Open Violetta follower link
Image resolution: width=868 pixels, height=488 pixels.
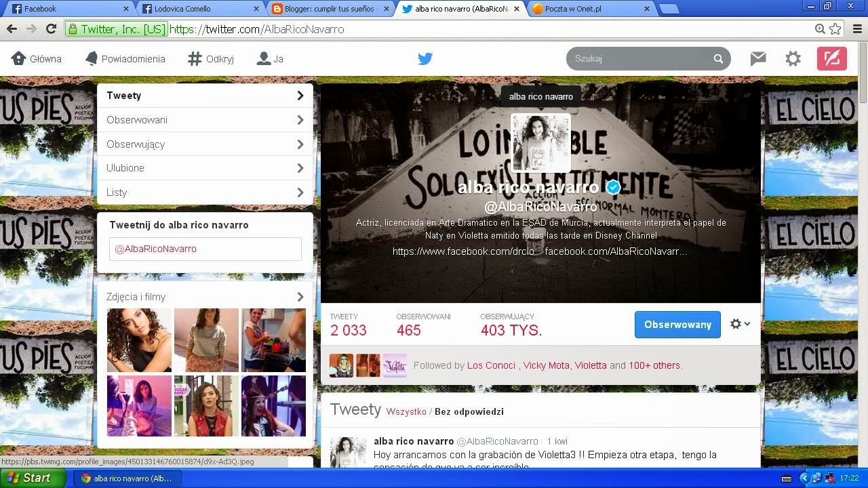click(591, 365)
